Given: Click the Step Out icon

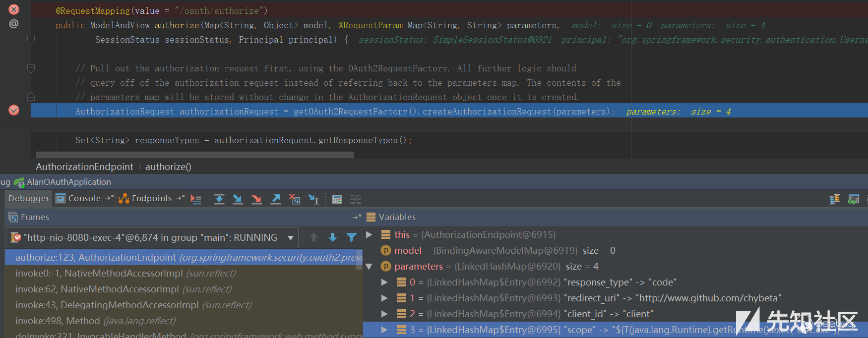Looking at the screenshot, I should 276,199.
